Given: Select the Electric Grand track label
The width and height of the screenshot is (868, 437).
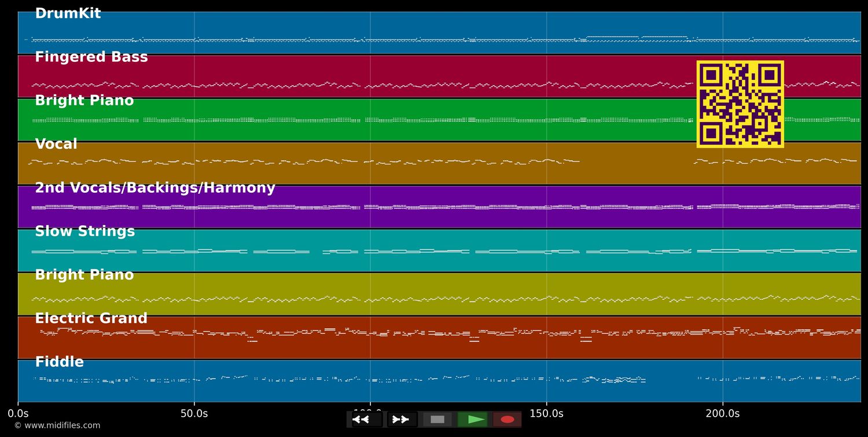Looking at the screenshot, I should 91,318.
